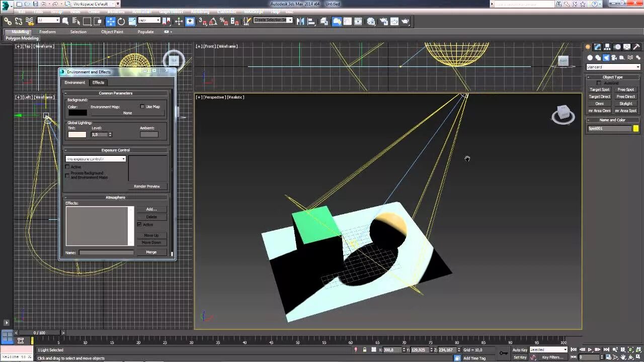Viewport: 644px width, 362px height.
Task: Open the Freeform ribbon tab
Action: coord(47,32)
